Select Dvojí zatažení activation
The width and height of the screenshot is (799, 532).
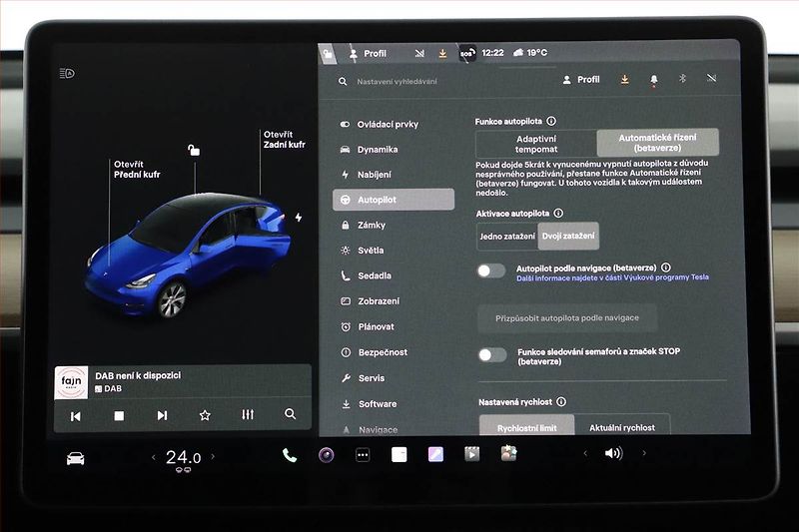click(568, 237)
